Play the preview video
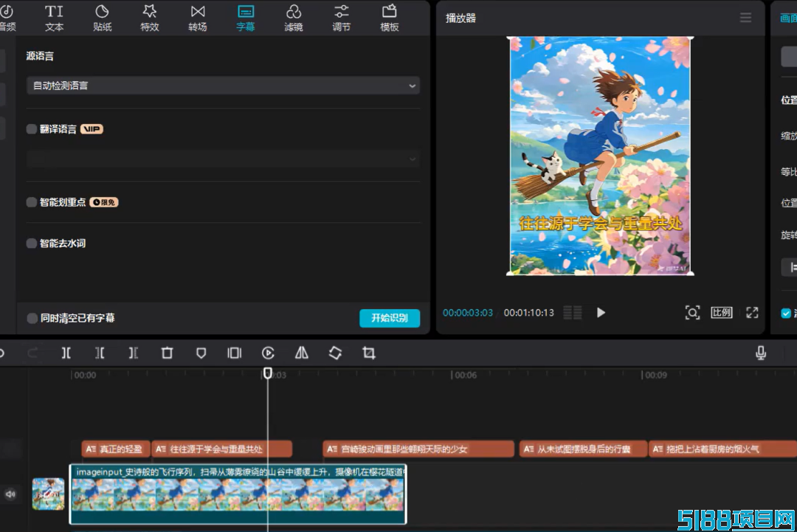The height and width of the screenshot is (532, 797). [601, 313]
